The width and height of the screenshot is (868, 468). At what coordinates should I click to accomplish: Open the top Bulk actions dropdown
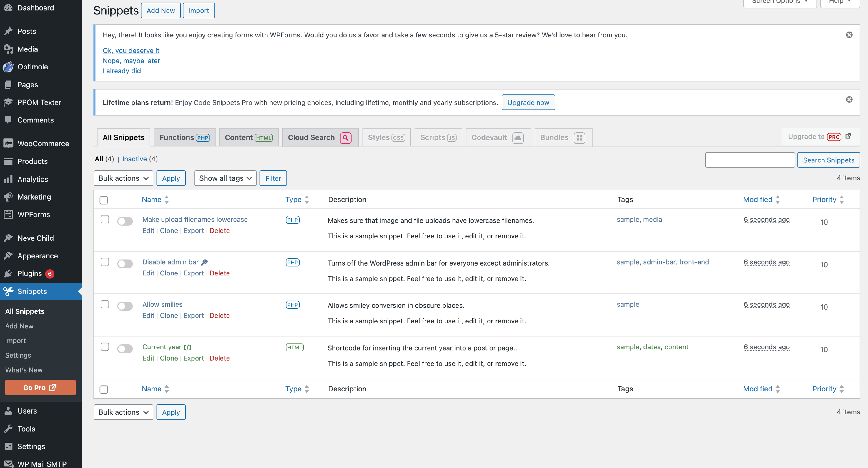pyautogui.click(x=123, y=178)
